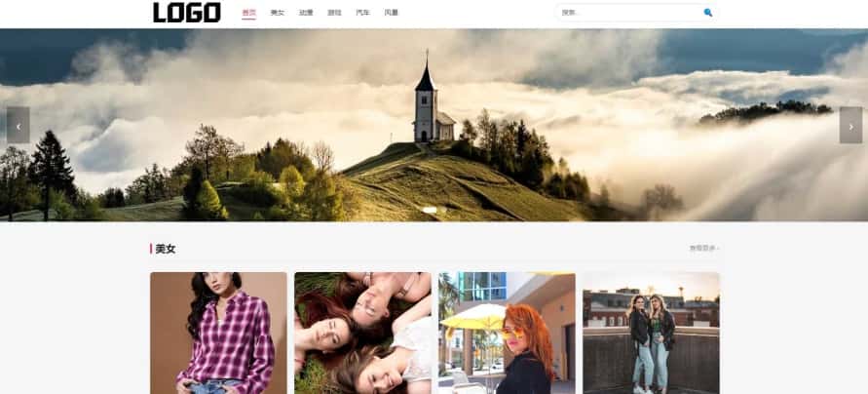Open the 汽车 navigation item
The image size is (868, 394).
pyautogui.click(x=362, y=13)
